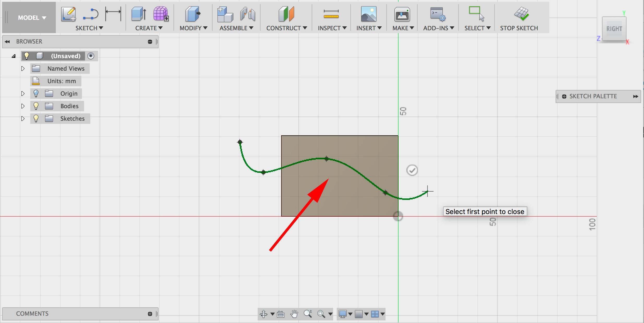The image size is (644, 323).
Task: Open the ASSEMBLE menu
Action: [236, 28]
